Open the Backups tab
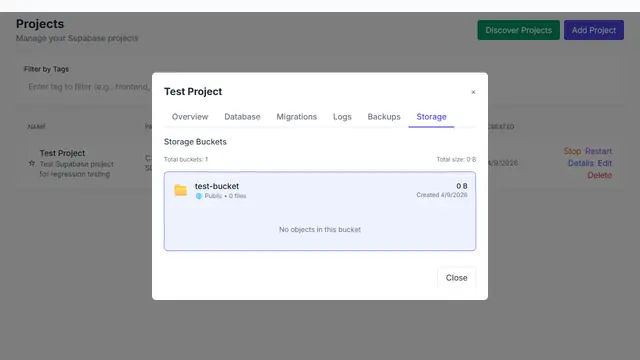 click(384, 117)
